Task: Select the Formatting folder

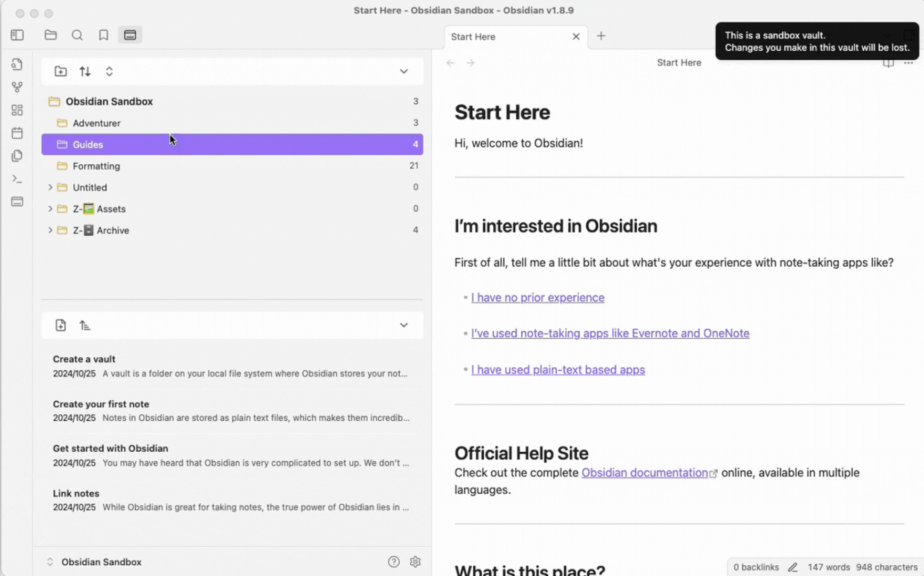Action: (x=232, y=166)
